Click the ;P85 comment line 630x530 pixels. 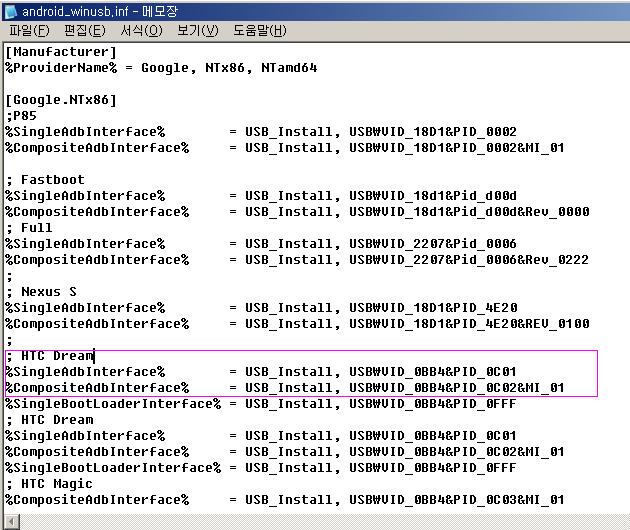point(21,116)
